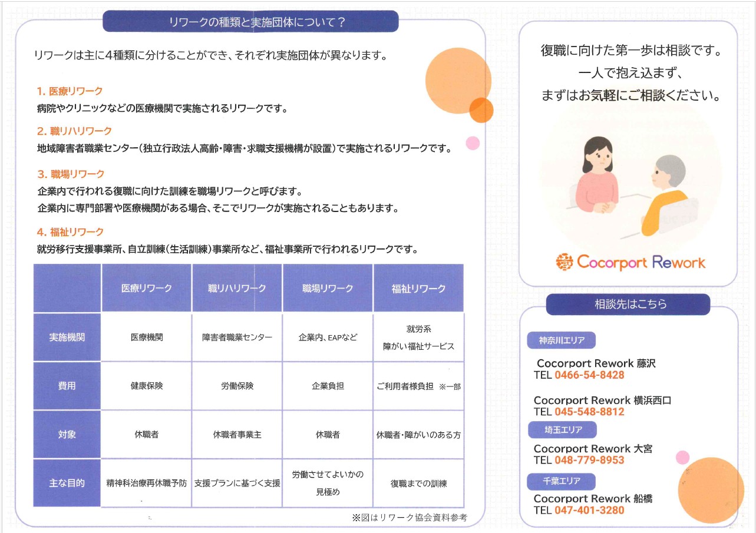Click the cell ご利用者様負担 ※一部
756x533 pixels.
[418, 386]
